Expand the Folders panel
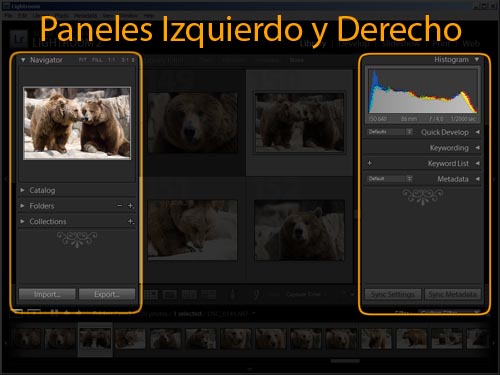 pos(22,206)
